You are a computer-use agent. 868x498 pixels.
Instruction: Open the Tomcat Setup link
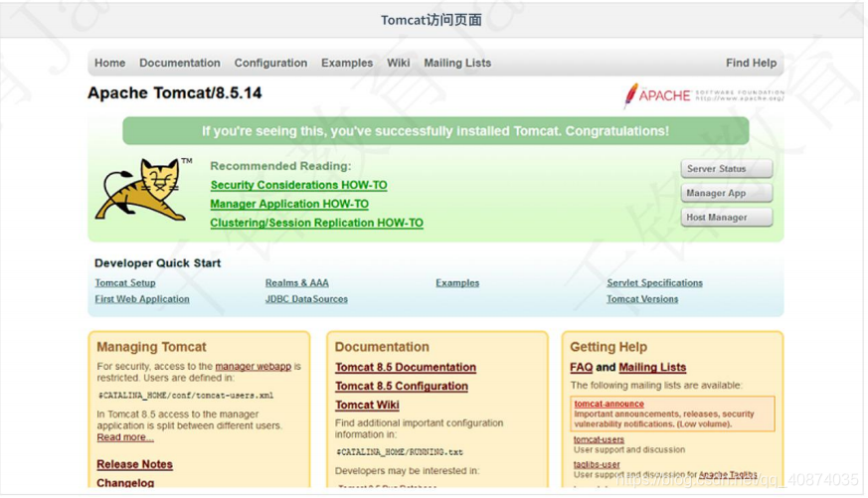tap(125, 282)
